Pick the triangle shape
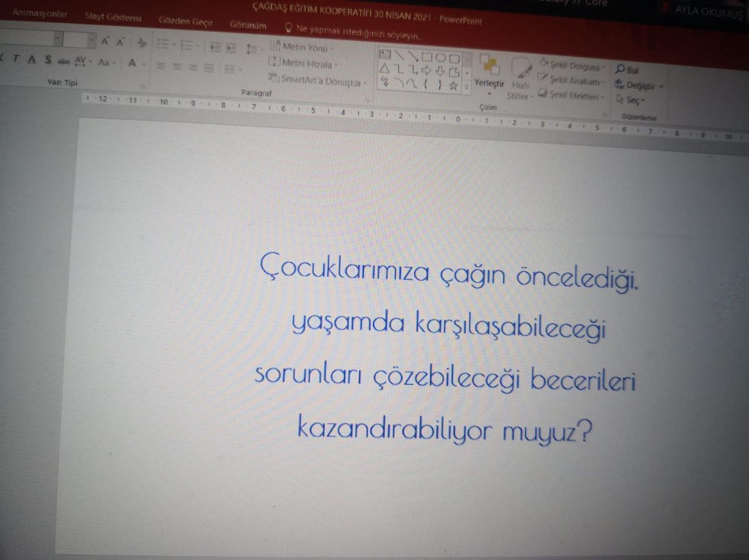The height and width of the screenshot is (560, 749). 385,68
